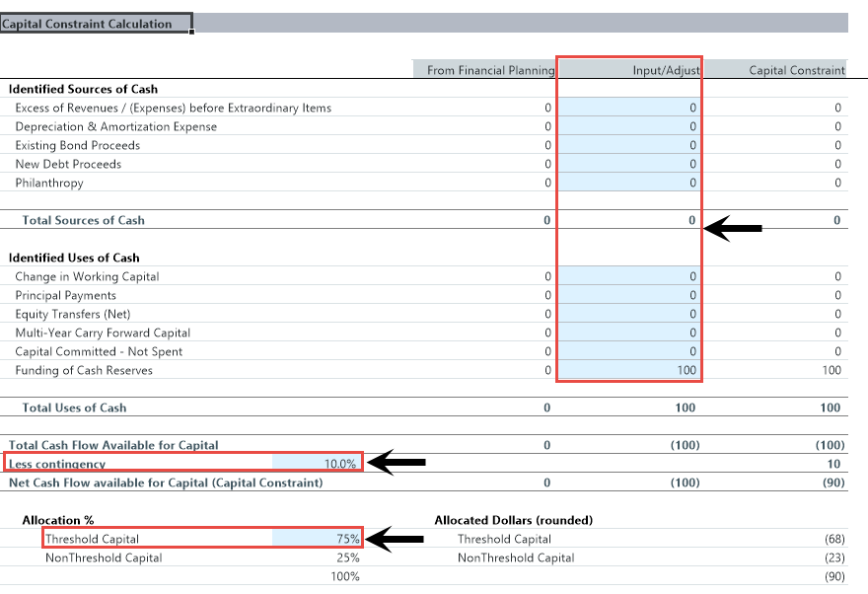The height and width of the screenshot is (594, 868).
Task: Click the Input/Adjust column header
Action: coord(629,70)
